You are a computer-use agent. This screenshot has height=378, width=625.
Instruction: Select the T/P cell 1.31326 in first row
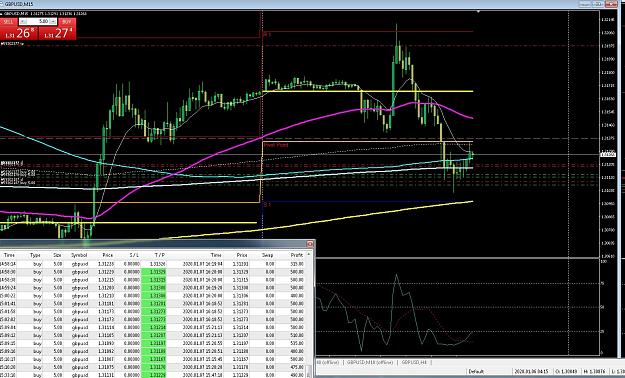click(154, 264)
